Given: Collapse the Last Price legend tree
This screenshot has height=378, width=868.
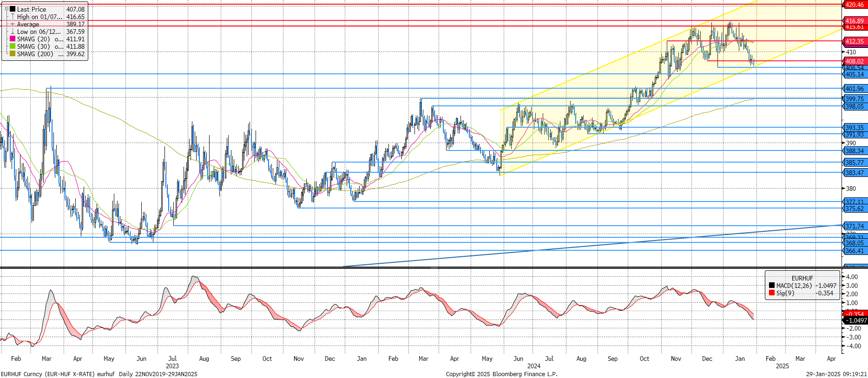Looking at the screenshot, I should point(7,9).
